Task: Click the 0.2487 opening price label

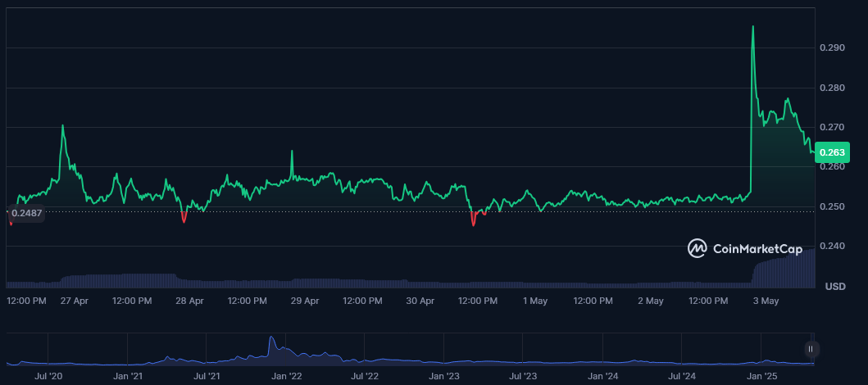Action: (26, 212)
